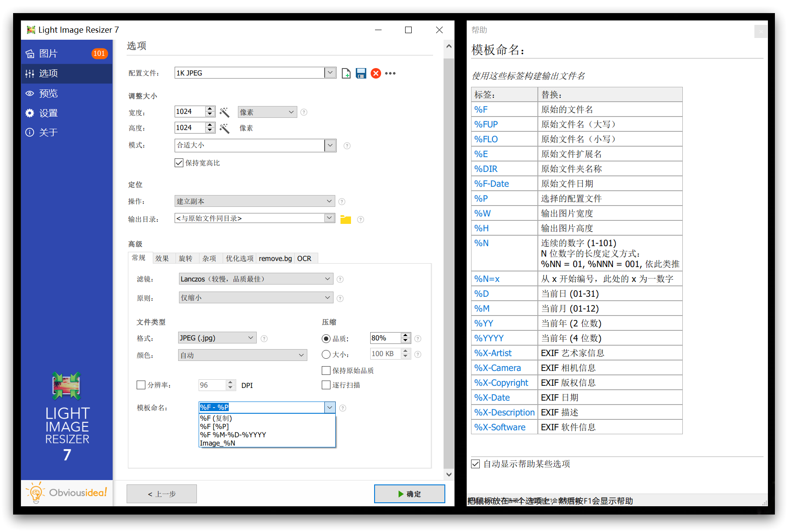Image resolution: width=788 pixels, height=532 pixels.
Task: Click the 确定 button
Action: [409, 494]
